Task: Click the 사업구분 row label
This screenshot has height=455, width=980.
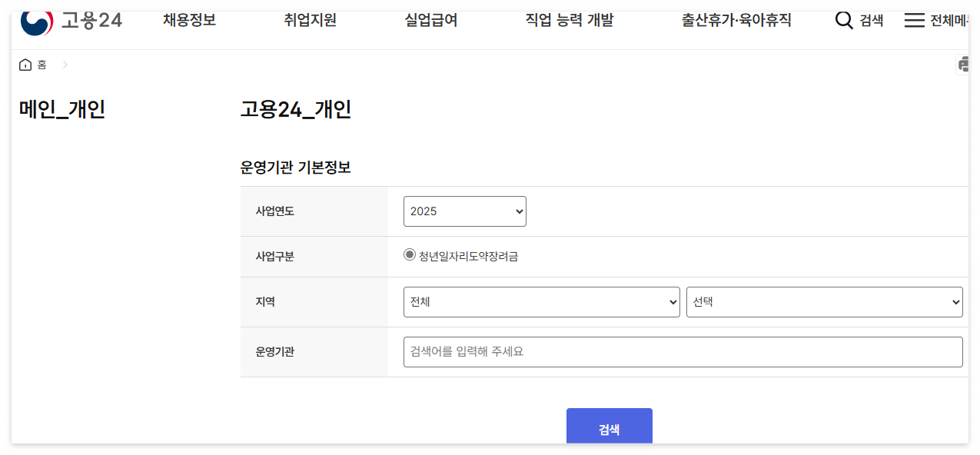Action: tap(275, 257)
